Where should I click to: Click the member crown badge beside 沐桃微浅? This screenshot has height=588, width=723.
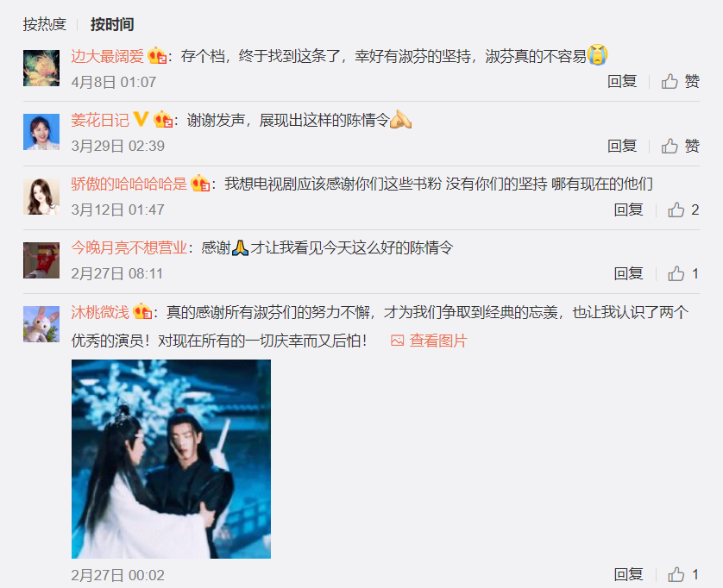[x=142, y=312]
